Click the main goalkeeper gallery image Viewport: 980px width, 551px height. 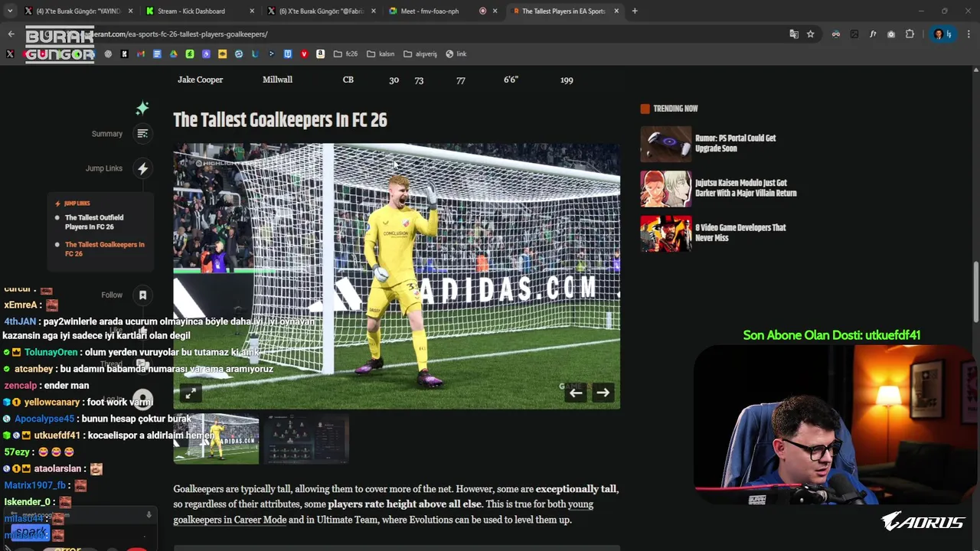397,275
